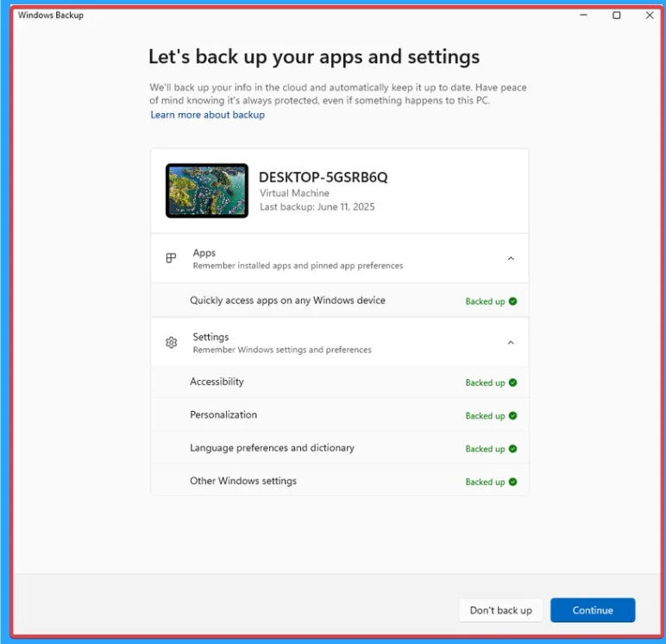Select Other Windows settings label
The width and height of the screenshot is (666, 644).
coord(243,481)
